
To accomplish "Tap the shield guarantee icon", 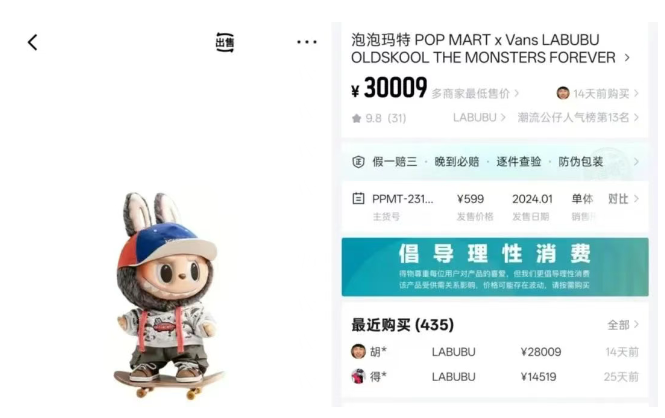I will [358, 162].
